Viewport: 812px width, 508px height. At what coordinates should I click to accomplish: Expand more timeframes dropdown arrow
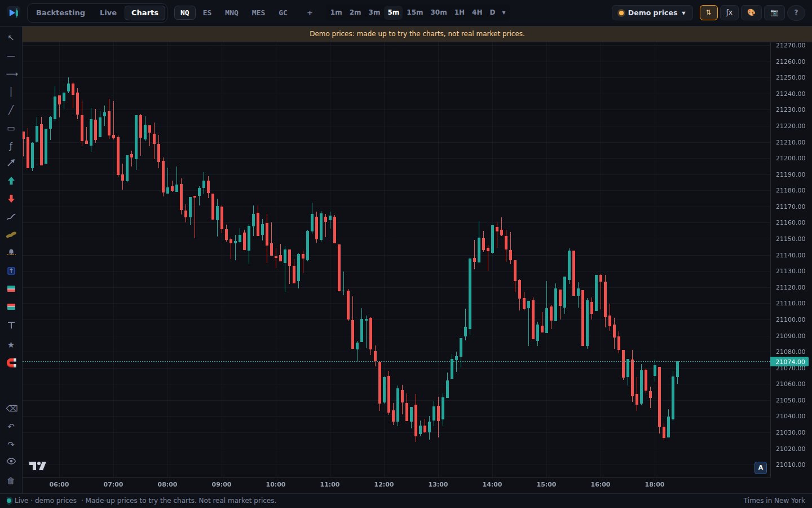tap(504, 12)
